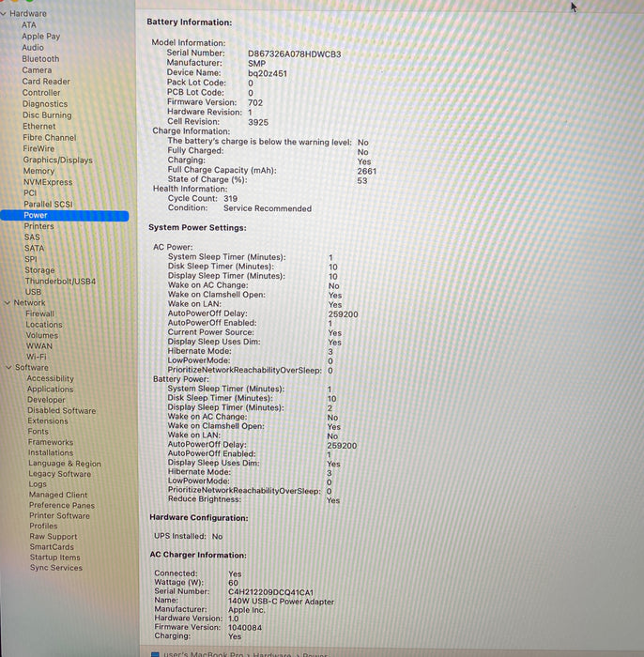Select Parallel SCSI in the sidebar
This screenshot has height=657, width=644.
pos(48,204)
